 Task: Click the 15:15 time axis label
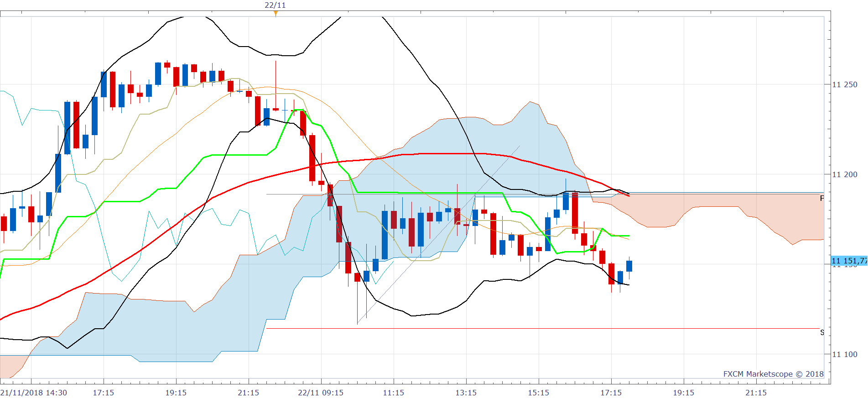coord(538,393)
